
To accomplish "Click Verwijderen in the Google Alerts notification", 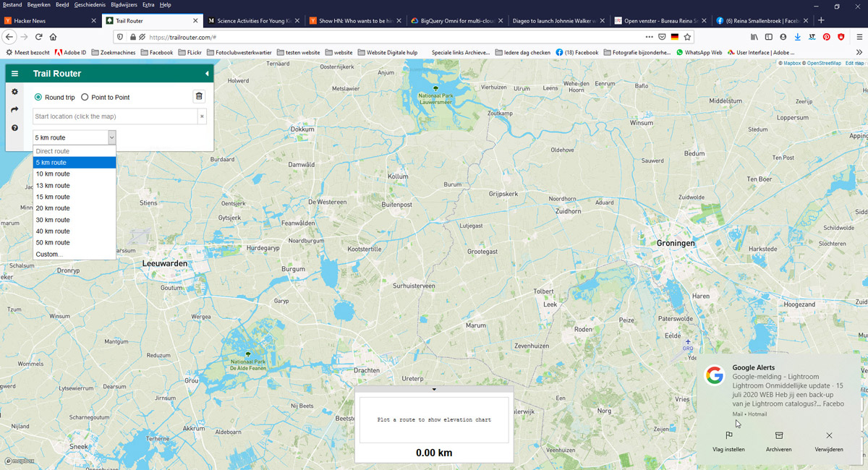I will (829, 442).
